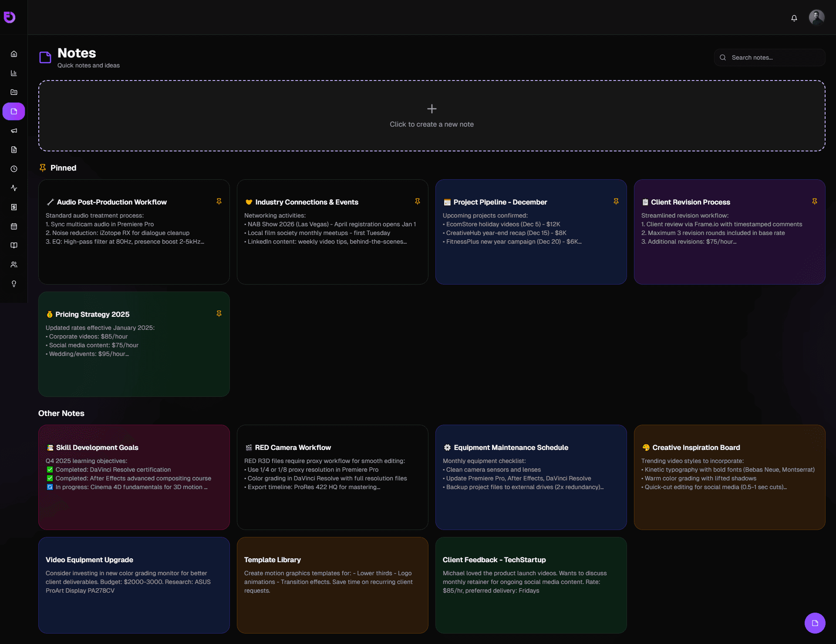Open the book library sidebar icon
The width and height of the screenshot is (836, 644).
[14, 245]
